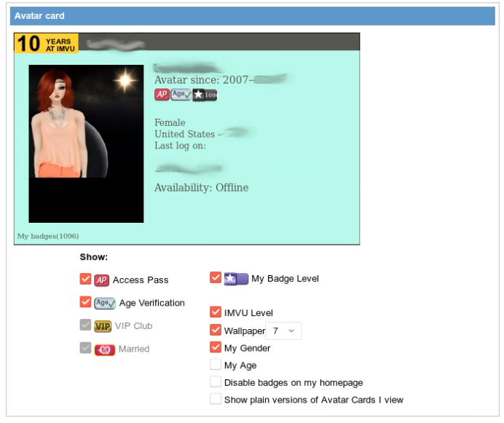This screenshot has height=423, width=504.
Task: Enable Disable badges on my homepage
Action: [216, 382]
